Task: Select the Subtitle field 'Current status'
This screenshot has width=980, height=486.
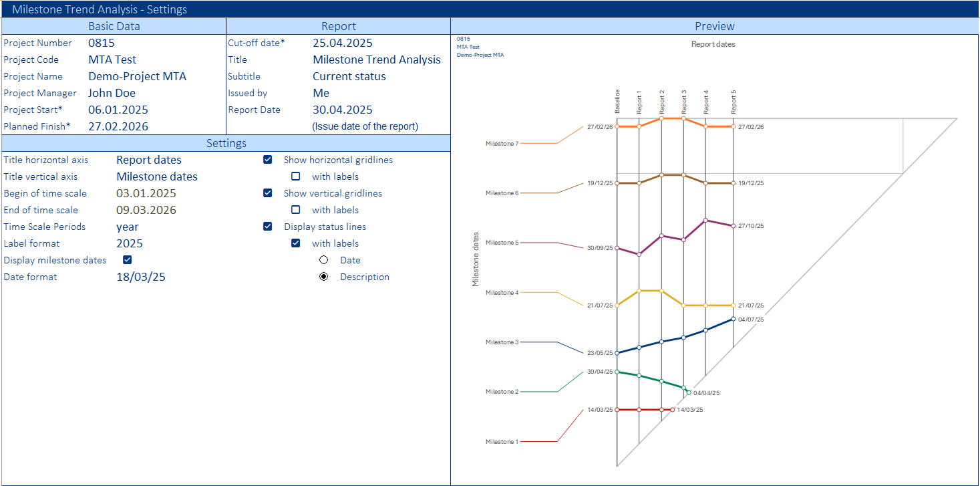Action: click(349, 76)
